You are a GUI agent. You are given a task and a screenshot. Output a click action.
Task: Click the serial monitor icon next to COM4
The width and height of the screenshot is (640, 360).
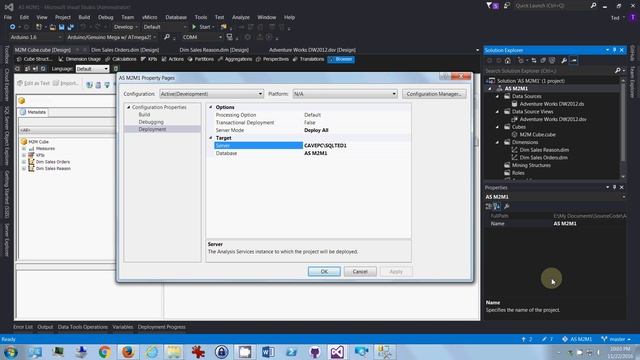[x=230, y=37]
